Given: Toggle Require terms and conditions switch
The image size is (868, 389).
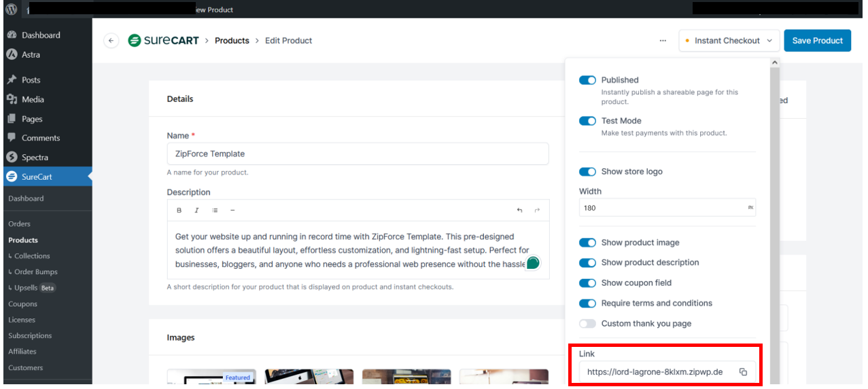Looking at the screenshot, I should click(587, 303).
